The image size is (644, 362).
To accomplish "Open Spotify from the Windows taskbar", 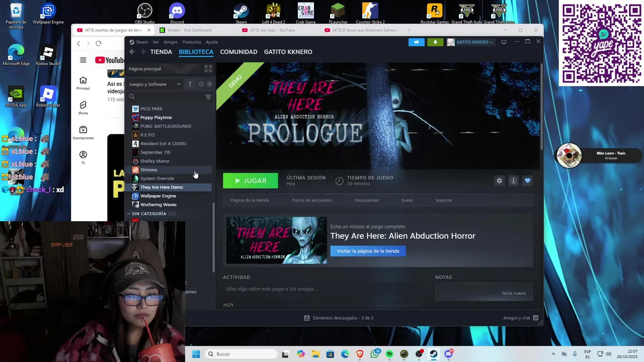I will pos(389,354).
